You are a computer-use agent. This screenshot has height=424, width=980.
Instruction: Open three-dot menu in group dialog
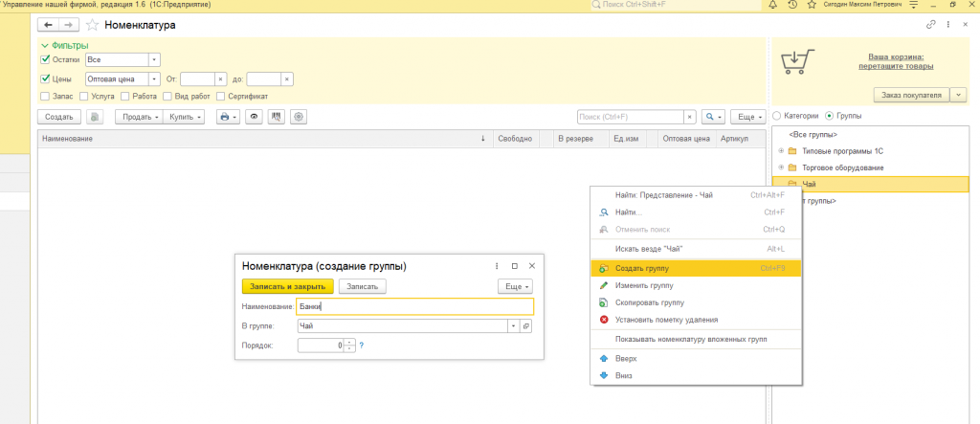497,266
